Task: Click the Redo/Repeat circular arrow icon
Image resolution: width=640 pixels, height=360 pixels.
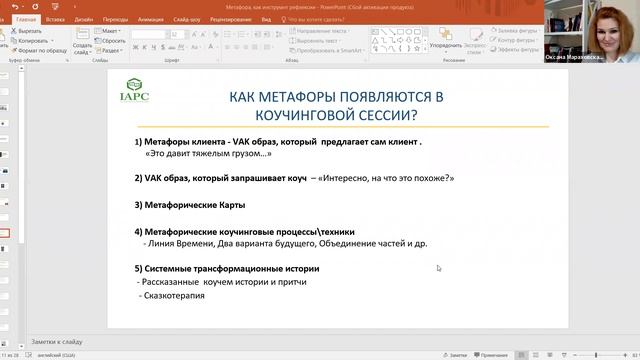Action: [x=35, y=7]
